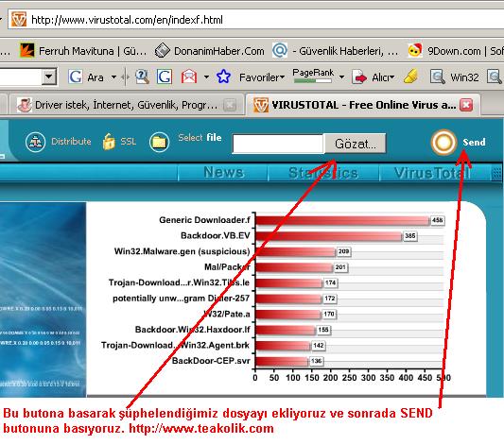Toggle the SSL padlock icon

coord(109,142)
